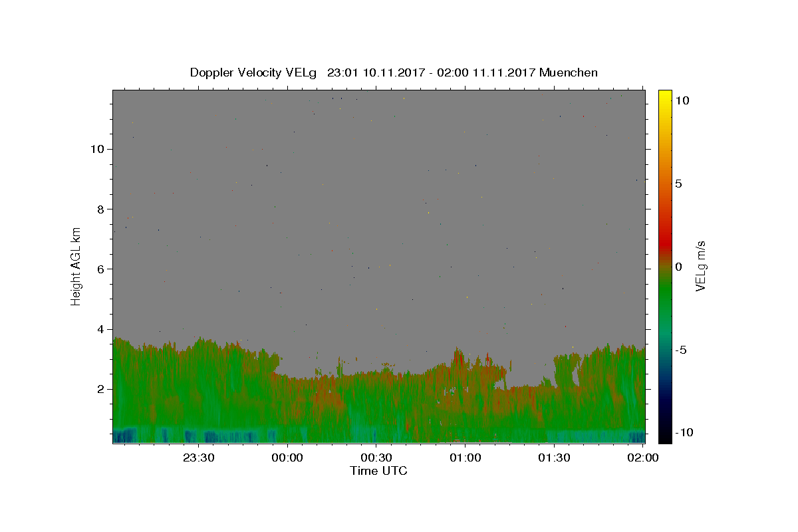Click the dark bottom of the colorbar
Viewport: 798px width, 532px height.
(x=664, y=436)
